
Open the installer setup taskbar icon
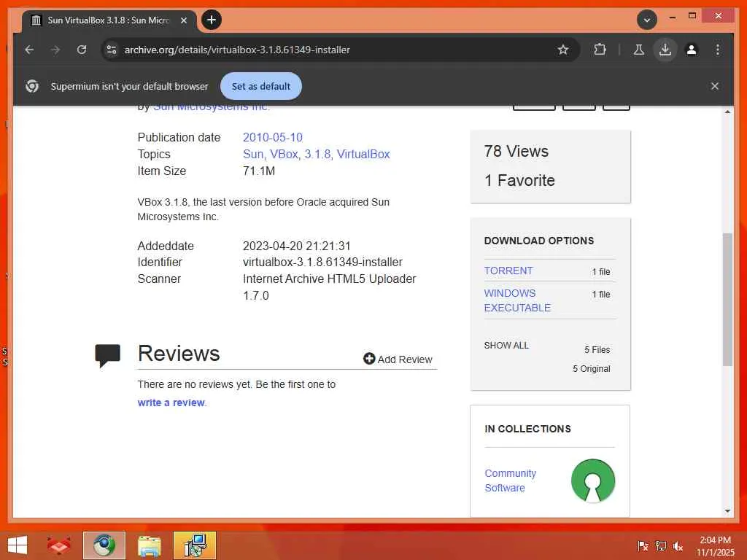pos(195,545)
